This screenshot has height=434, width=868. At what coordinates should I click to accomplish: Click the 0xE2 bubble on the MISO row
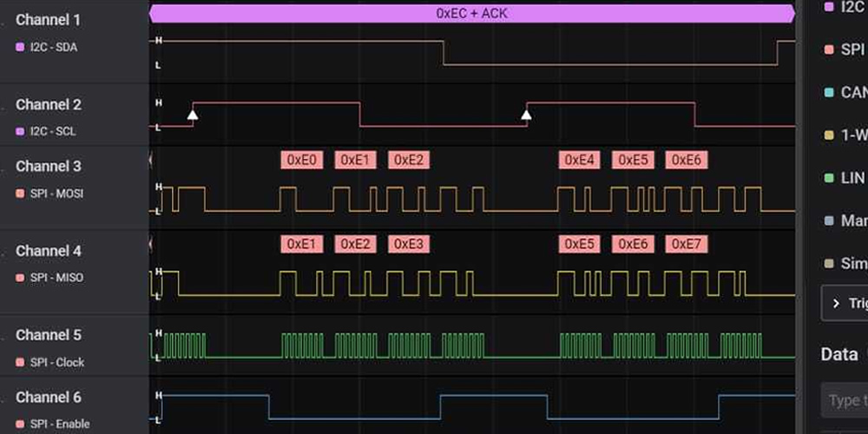[x=355, y=244]
